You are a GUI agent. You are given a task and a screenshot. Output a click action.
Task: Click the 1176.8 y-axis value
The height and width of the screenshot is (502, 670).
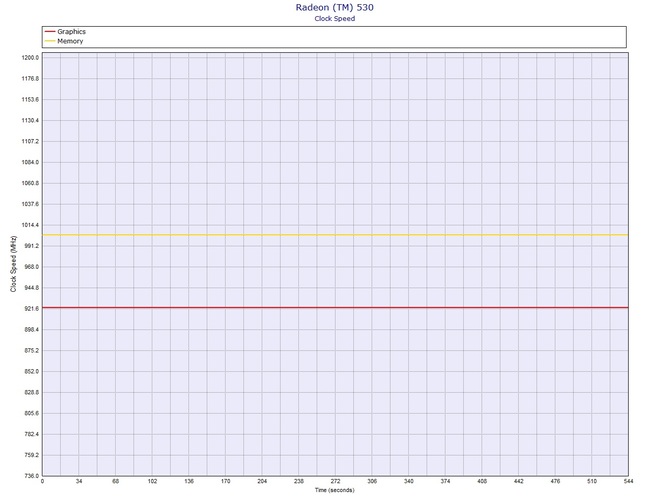point(30,79)
